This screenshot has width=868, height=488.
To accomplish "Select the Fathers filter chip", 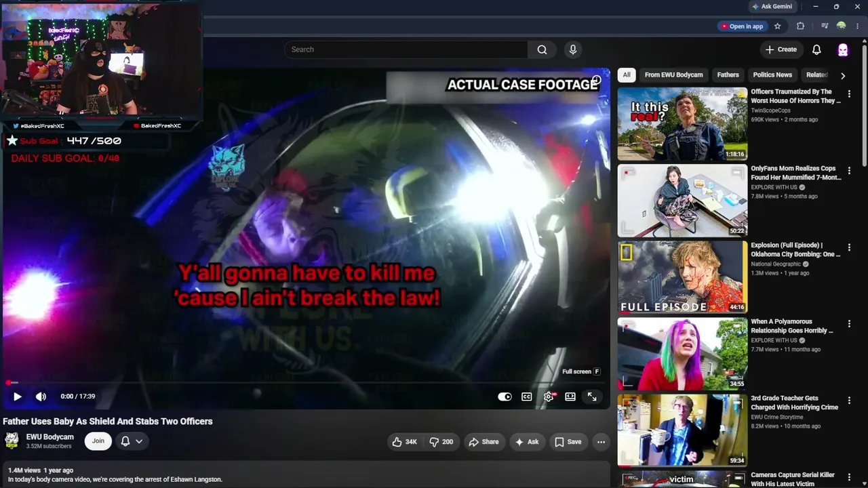I will pos(728,75).
